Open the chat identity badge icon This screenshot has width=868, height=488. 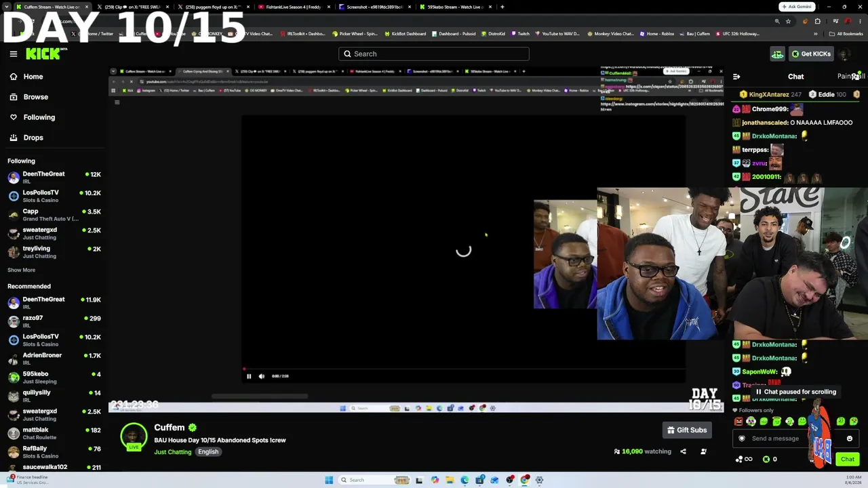click(741, 439)
